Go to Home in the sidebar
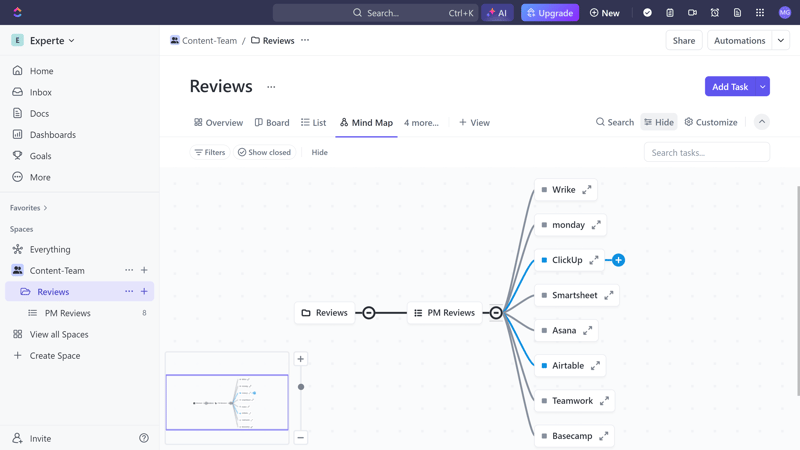The height and width of the screenshot is (450, 800). (41, 71)
